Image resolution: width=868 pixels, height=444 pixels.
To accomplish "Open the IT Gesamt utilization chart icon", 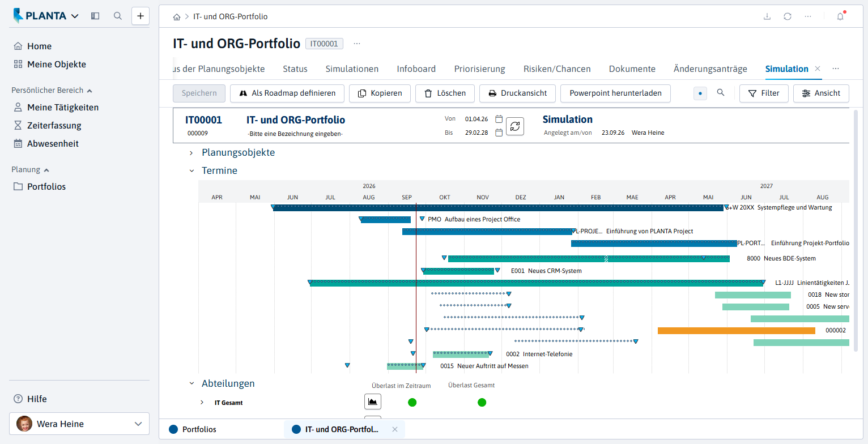I will pyautogui.click(x=373, y=402).
